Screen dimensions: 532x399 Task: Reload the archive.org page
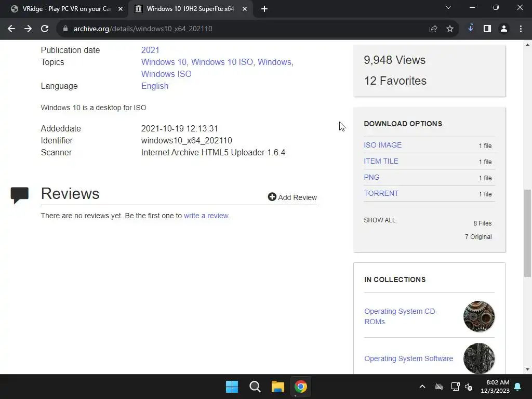pyautogui.click(x=45, y=29)
